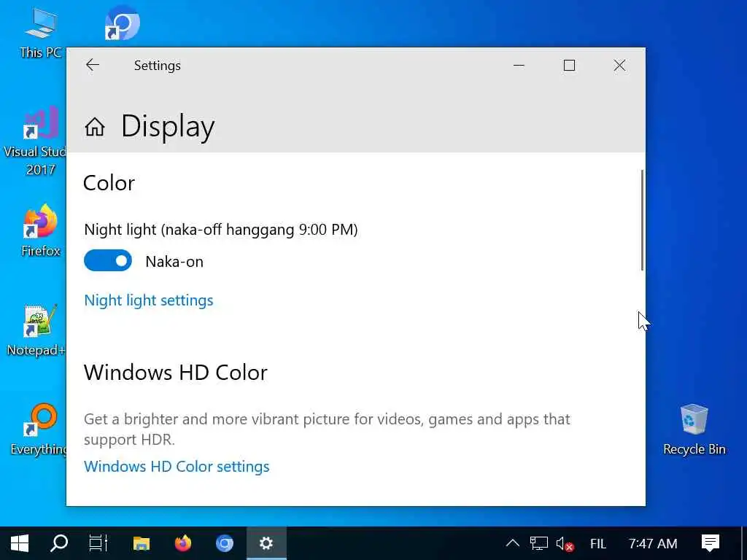The height and width of the screenshot is (560, 747).
Task: Launch Firefox from the taskbar
Action: pos(183,543)
